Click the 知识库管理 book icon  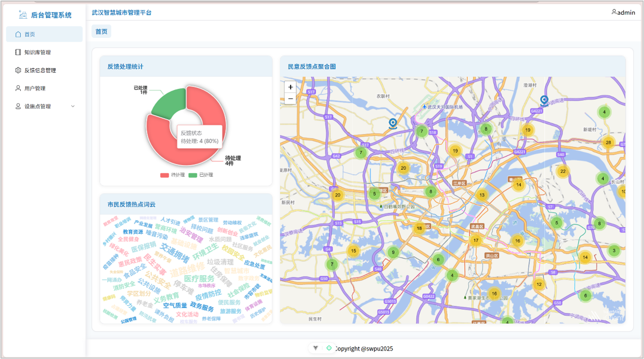pos(18,53)
